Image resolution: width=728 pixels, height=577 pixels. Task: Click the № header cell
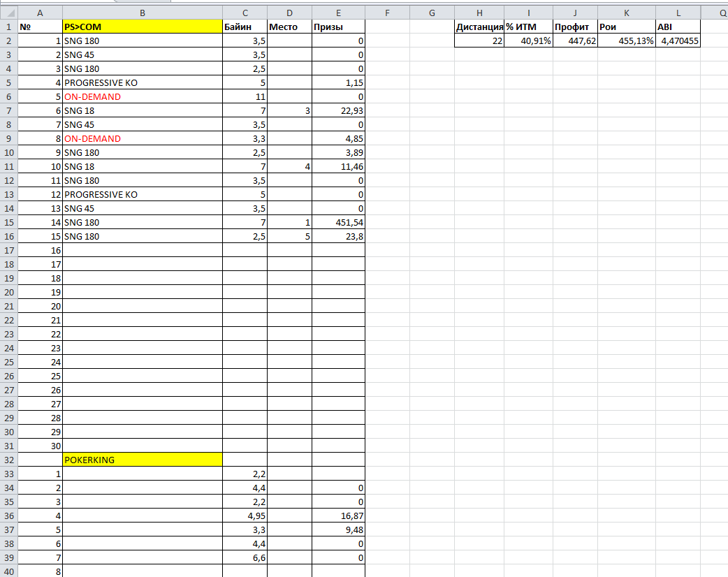(40, 27)
